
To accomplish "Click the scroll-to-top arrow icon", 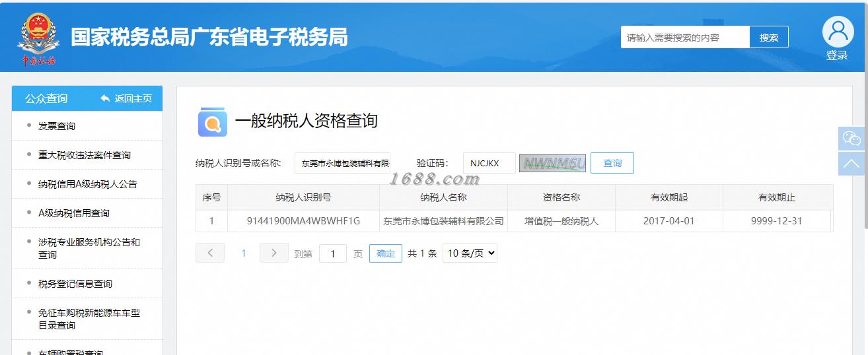I will point(851,163).
